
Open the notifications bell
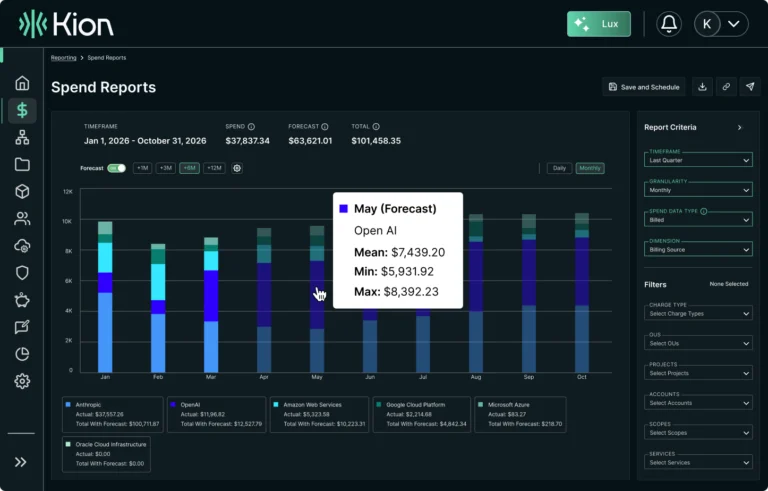(x=669, y=24)
